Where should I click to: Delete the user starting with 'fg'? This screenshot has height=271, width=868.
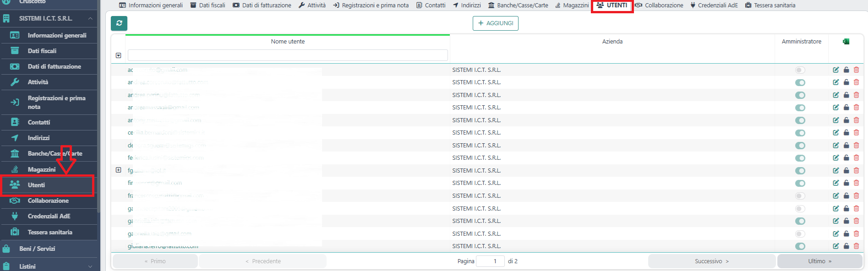pyautogui.click(x=857, y=171)
